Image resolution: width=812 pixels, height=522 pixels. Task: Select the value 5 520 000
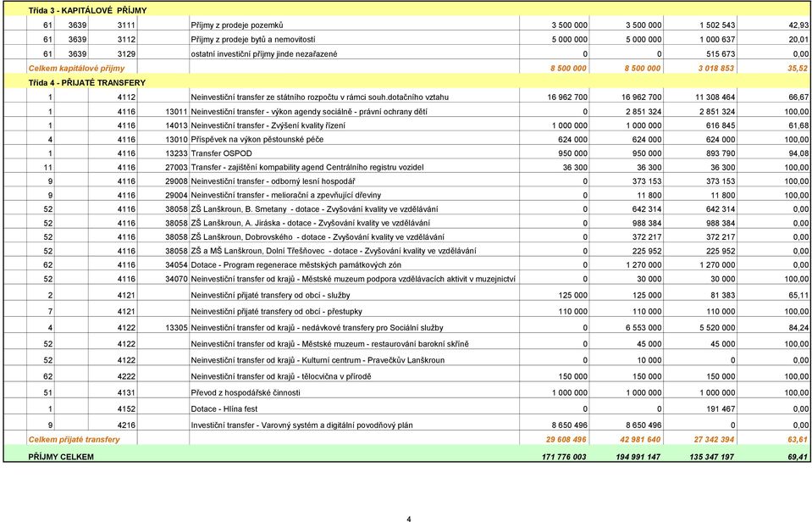pos(716,328)
